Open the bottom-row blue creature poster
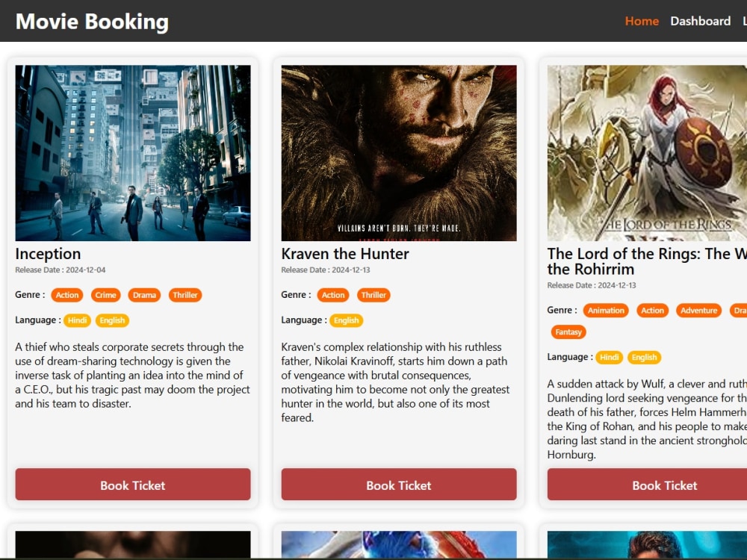 click(x=399, y=545)
